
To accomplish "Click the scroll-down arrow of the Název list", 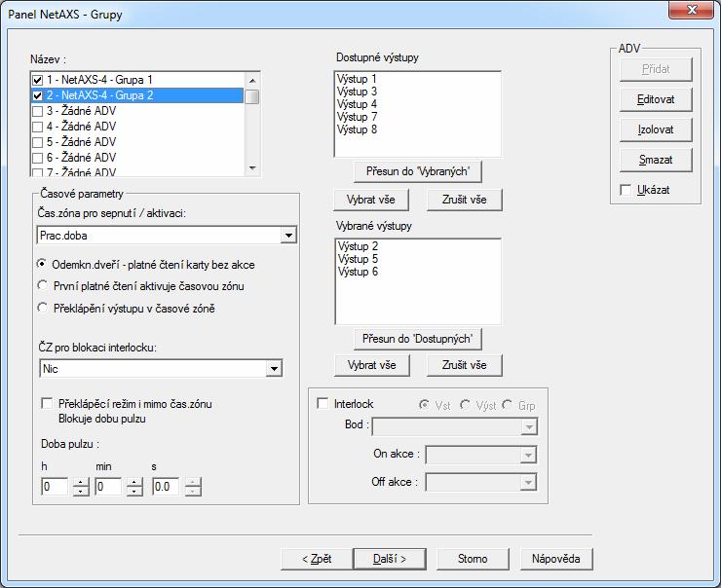I will (252, 167).
